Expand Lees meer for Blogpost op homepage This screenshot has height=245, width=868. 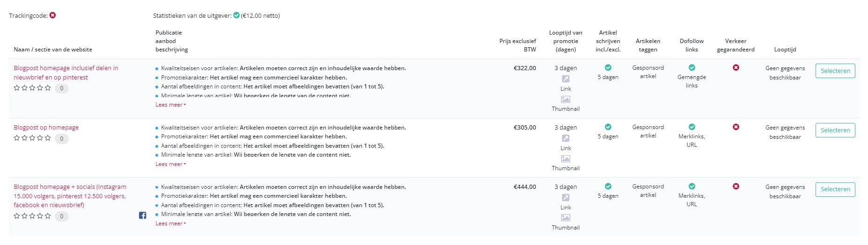coord(170,164)
